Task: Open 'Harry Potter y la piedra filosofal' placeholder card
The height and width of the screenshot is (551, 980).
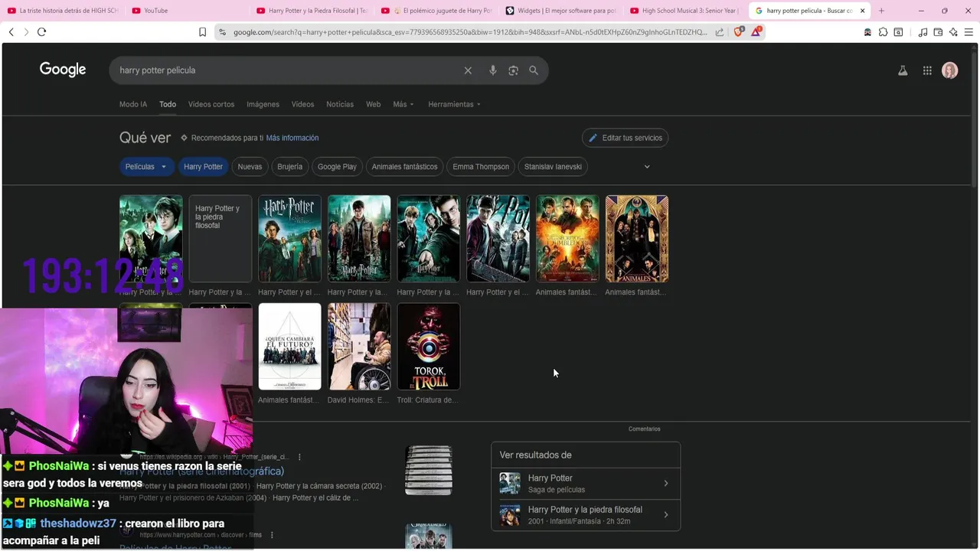Action: (220, 239)
